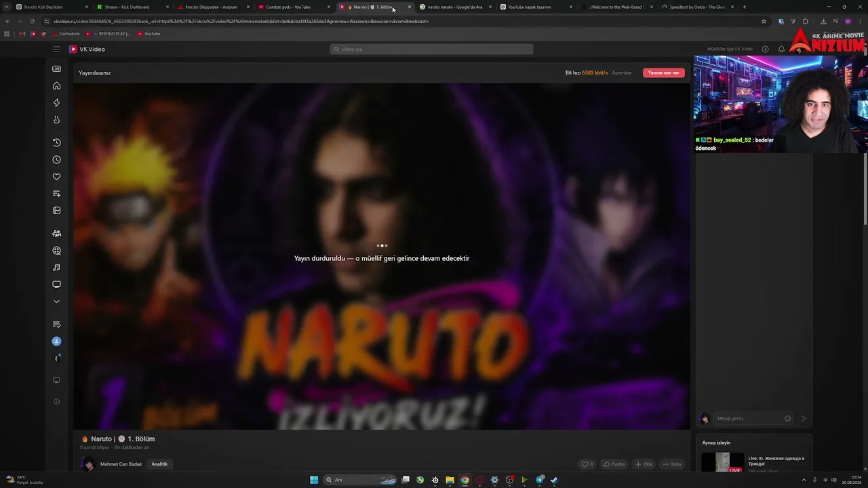Image resolution: width=868 pixels, height=488 pixels.
Task: Open the Mehmet Can Budak channel name
Action: [x=121, y=464]
